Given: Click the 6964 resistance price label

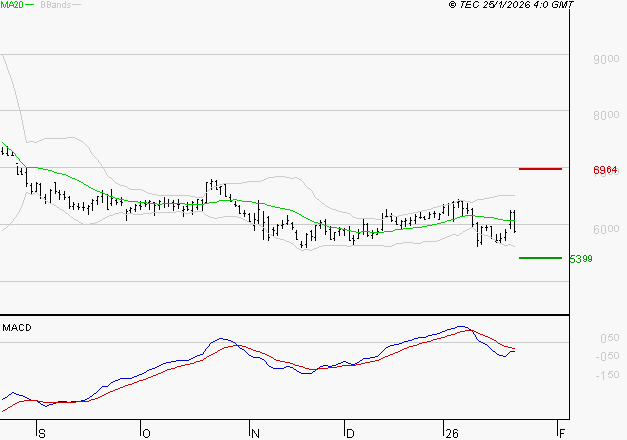Looking at the screenshot, I should (605, 170).
